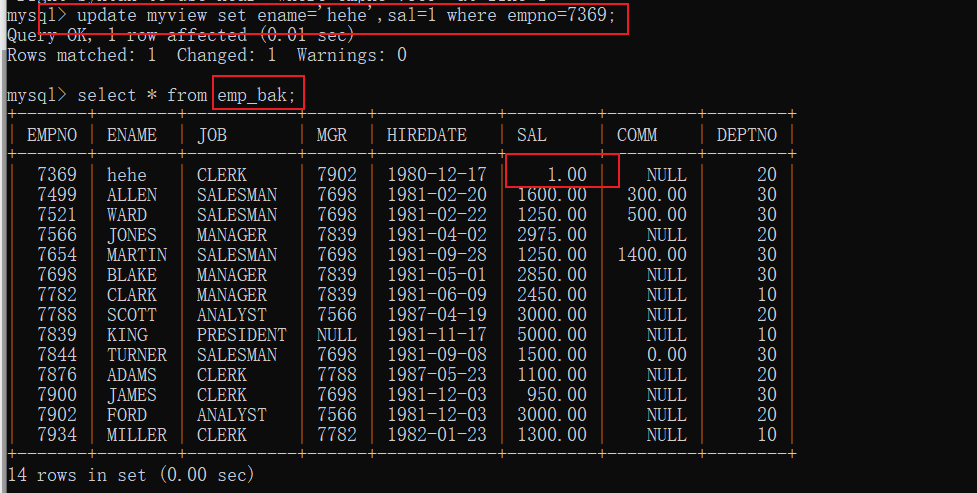Viewport: 977px width, 493px height.
Task: Click the name MARTIN
Action: 136,254
